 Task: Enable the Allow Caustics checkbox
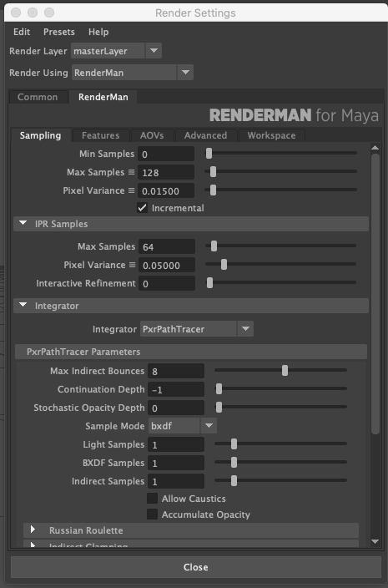click(152, 499)
